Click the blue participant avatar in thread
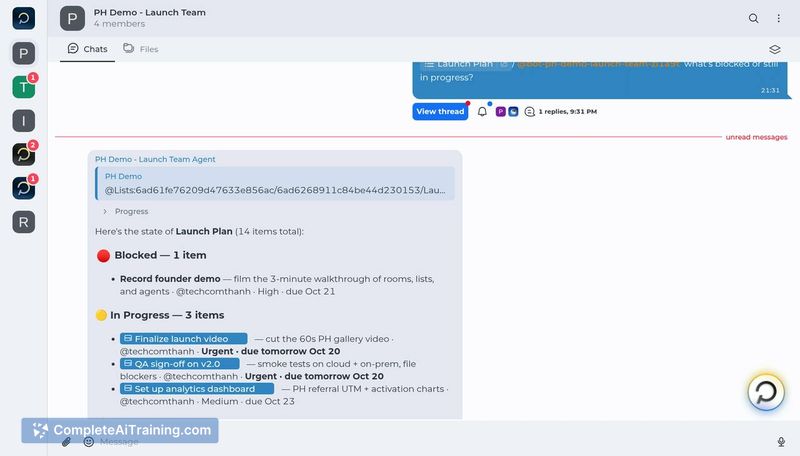800x456 pixels. coord(513,111)
